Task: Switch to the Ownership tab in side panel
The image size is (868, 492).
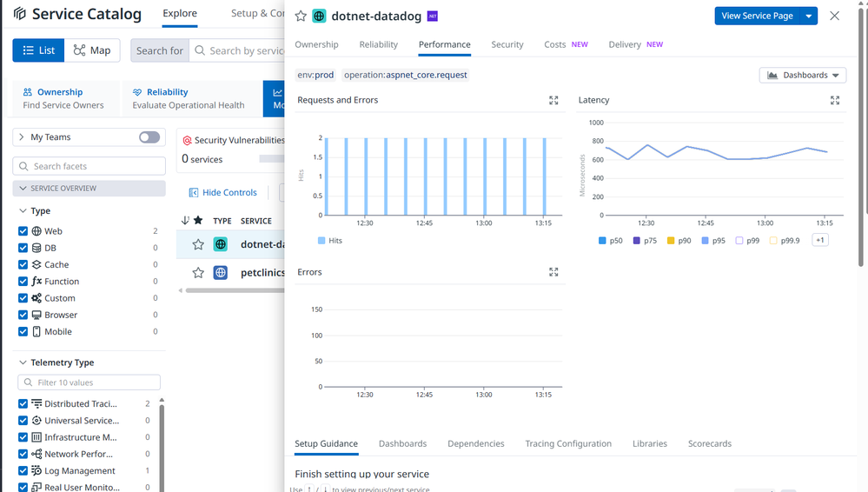Action: point(316,44)
